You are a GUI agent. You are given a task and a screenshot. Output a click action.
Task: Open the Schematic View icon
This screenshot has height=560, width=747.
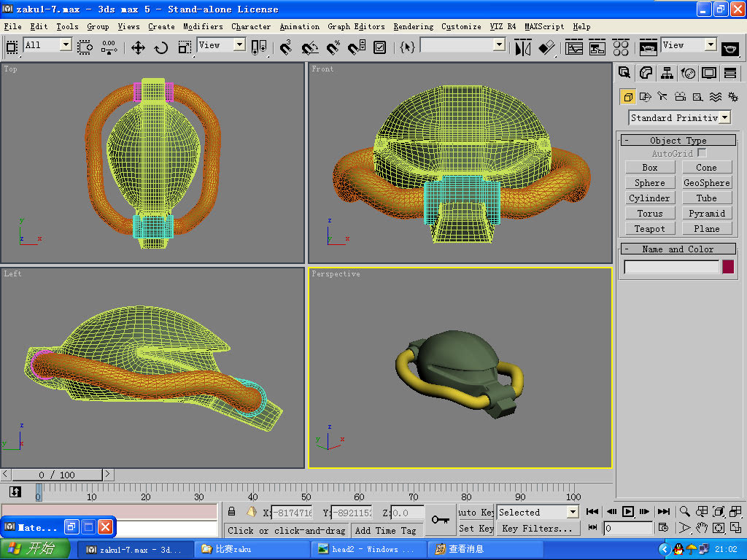pyautogui.click(x=597, y=47)
